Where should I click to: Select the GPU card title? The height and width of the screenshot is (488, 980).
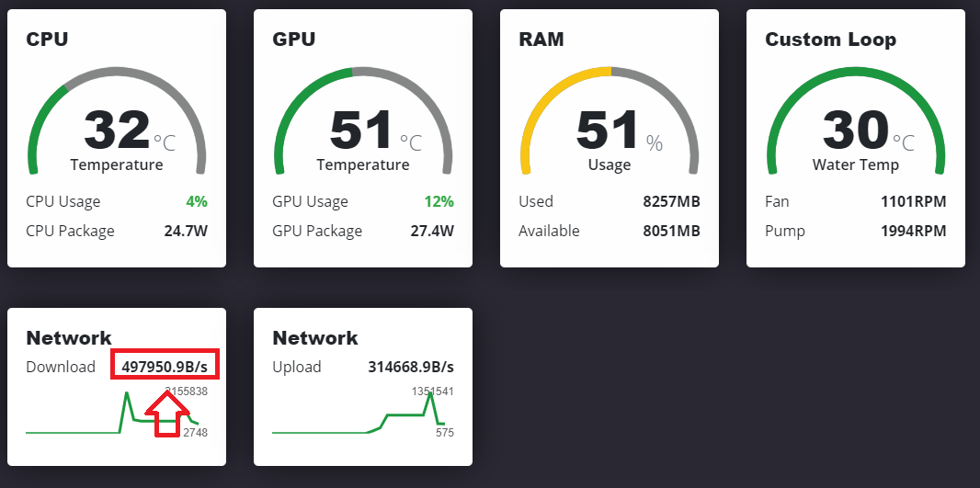pos(294,40)
